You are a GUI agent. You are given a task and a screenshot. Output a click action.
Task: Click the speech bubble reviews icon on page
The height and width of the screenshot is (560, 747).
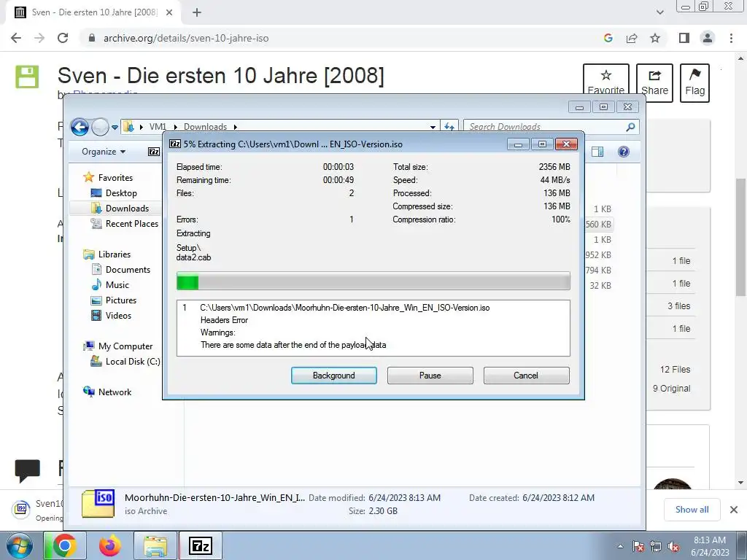point(27,470)
